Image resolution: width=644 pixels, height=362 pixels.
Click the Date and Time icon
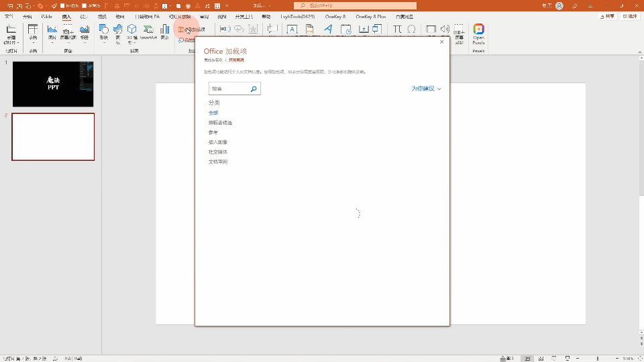(x=346, y=29)
